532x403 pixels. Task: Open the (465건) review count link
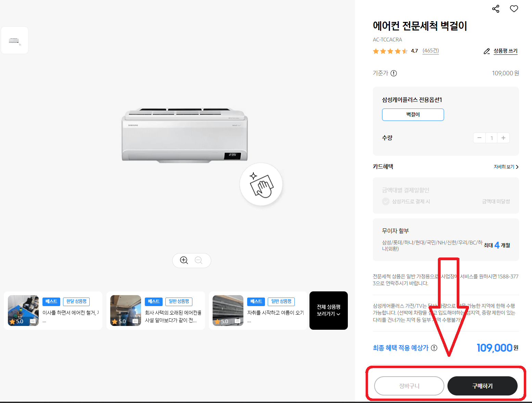pos(431,51)
